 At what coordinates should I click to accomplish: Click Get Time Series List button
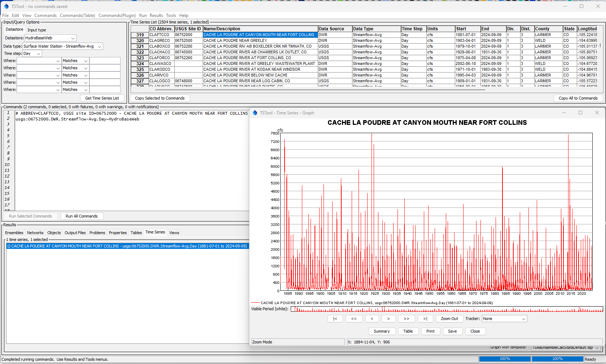[x=102, y=98]
